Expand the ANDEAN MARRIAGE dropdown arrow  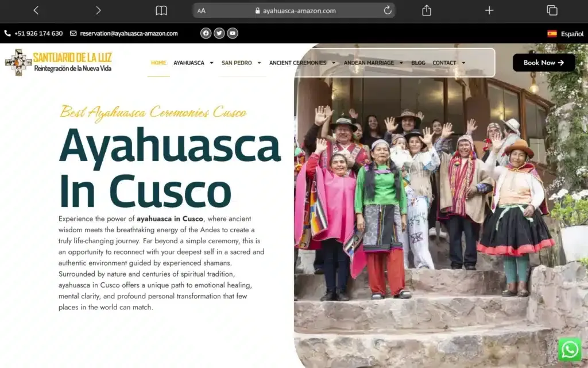click(x=401, y=63)
